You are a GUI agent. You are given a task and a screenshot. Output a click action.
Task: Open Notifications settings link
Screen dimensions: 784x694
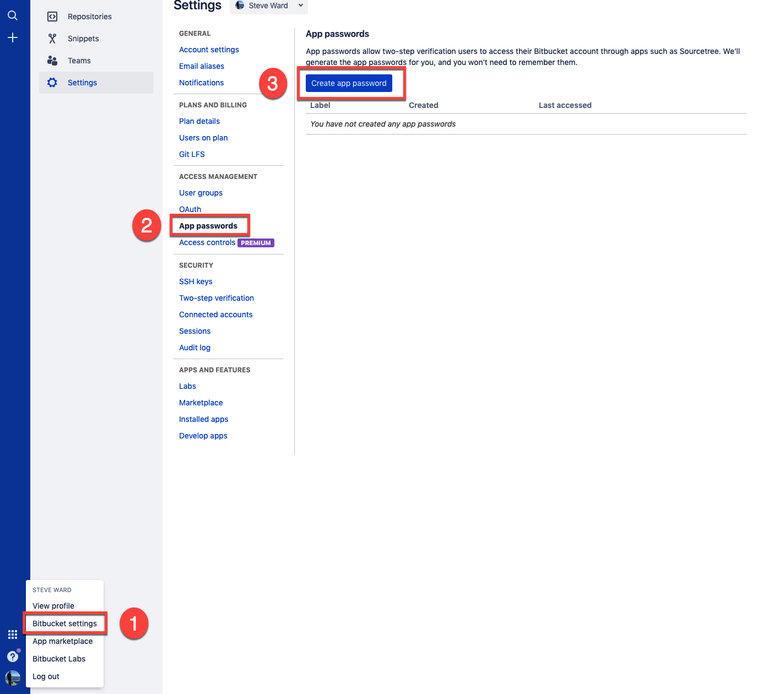click(201, 83)
